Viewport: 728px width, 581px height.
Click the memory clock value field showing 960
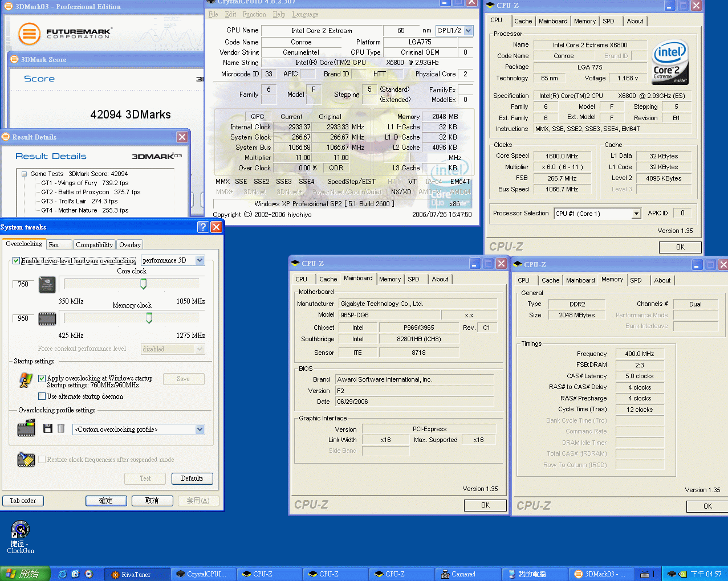click(x=23, y=318)
